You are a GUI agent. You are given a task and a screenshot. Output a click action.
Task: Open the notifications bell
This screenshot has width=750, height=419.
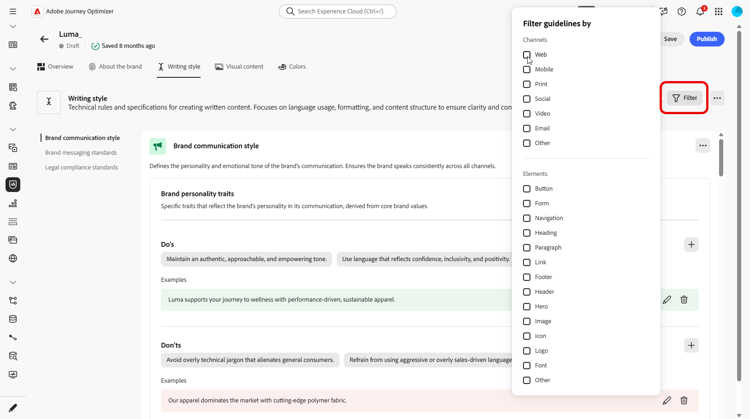pos(700,12)
